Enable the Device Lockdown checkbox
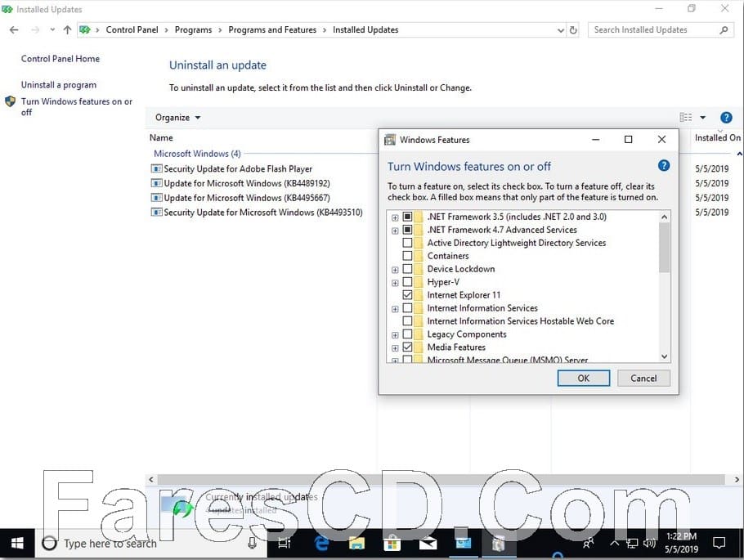Screen dimensions: 744x560 coord(407,269)
